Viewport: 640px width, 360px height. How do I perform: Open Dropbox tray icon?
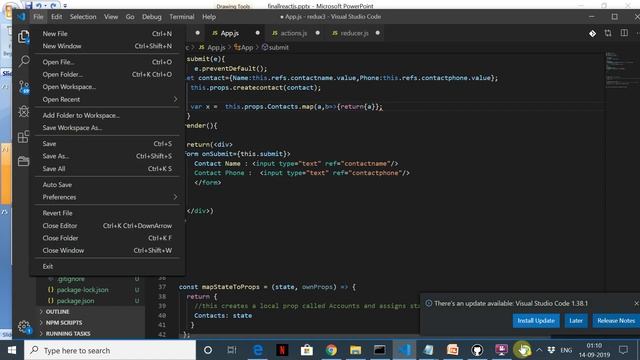[551, 350]
